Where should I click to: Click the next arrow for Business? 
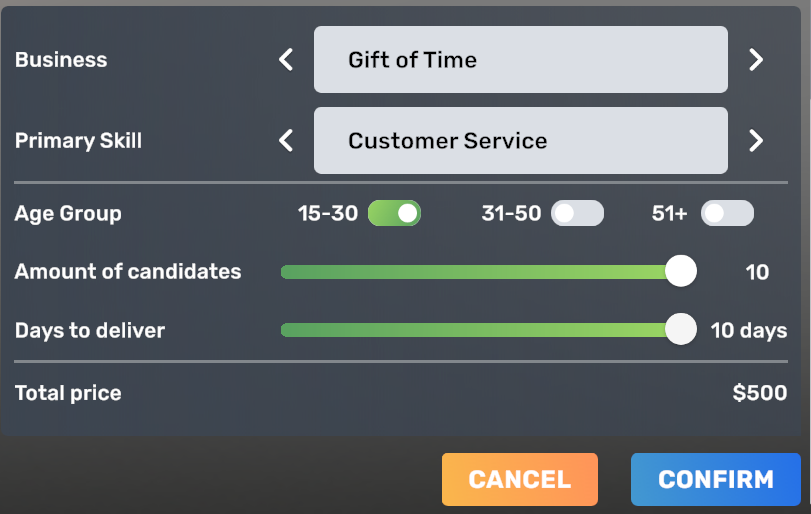coord(756,60)
